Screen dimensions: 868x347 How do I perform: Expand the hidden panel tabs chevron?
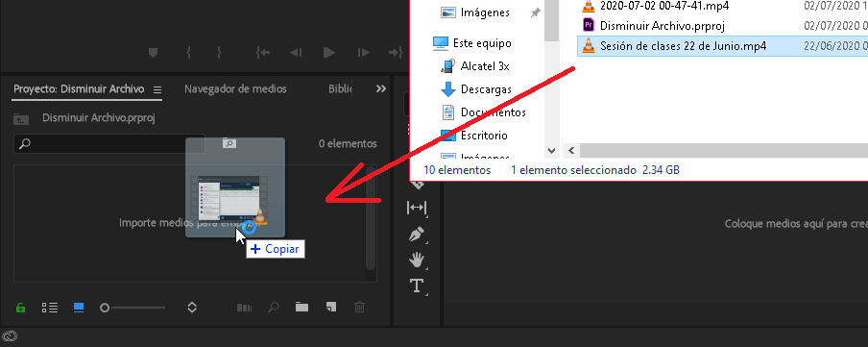click(x=381, y=88)
